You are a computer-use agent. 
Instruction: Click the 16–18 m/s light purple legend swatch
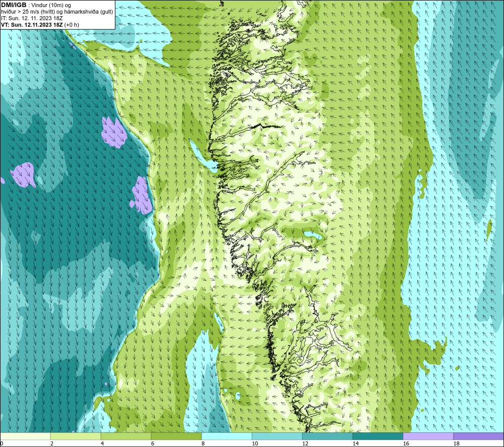(428, 436)
